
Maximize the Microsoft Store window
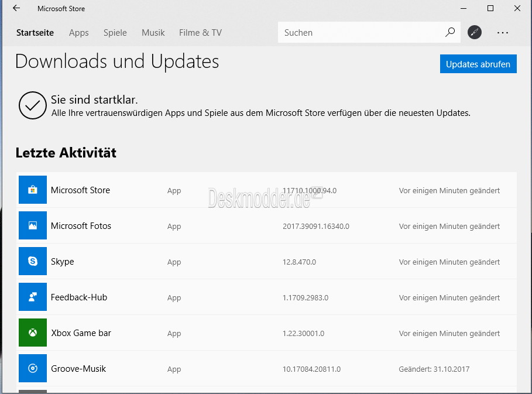[490, 8]
